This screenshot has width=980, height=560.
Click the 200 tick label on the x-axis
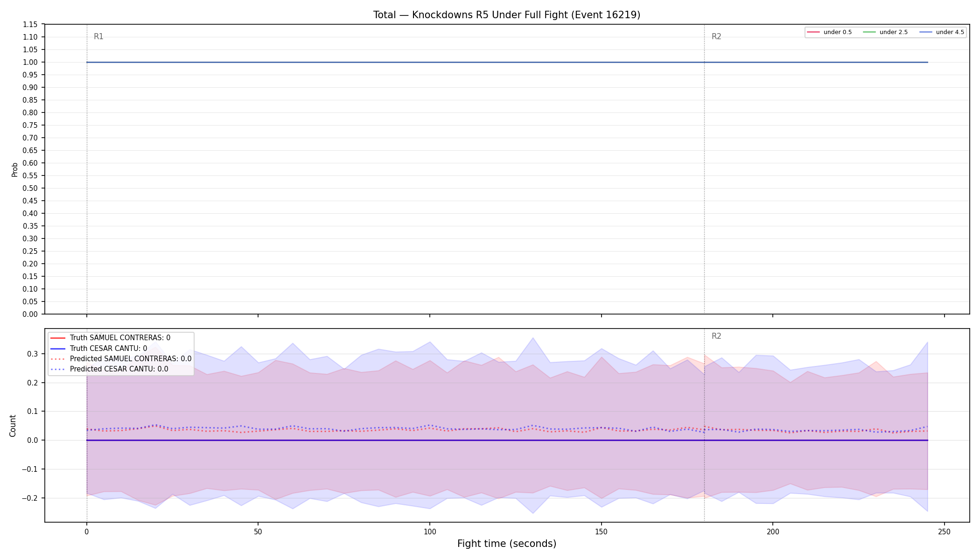pos(773,532)
